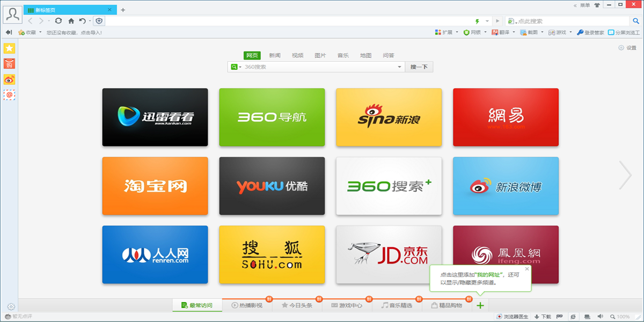Restore the recently closed tab

[82, 21]
